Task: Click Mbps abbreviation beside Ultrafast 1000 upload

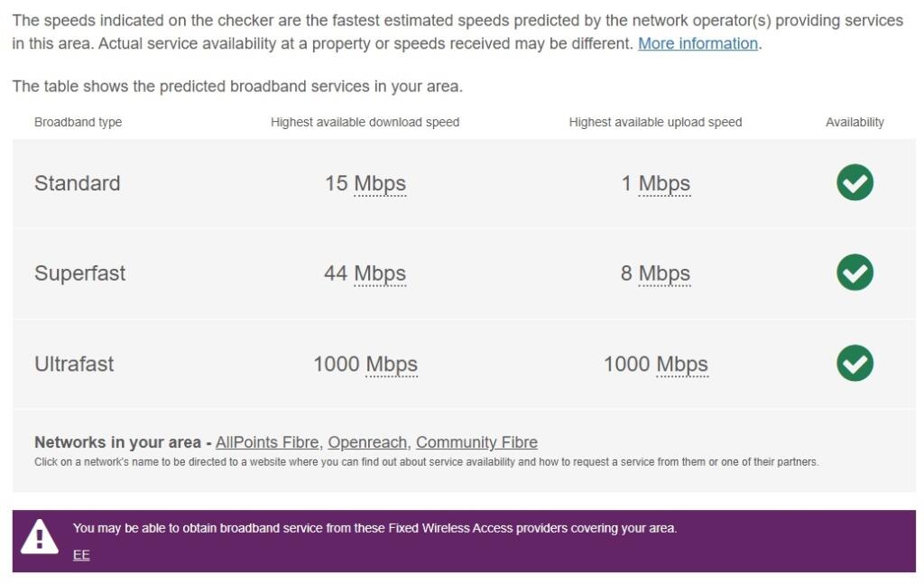Action: 682,364
